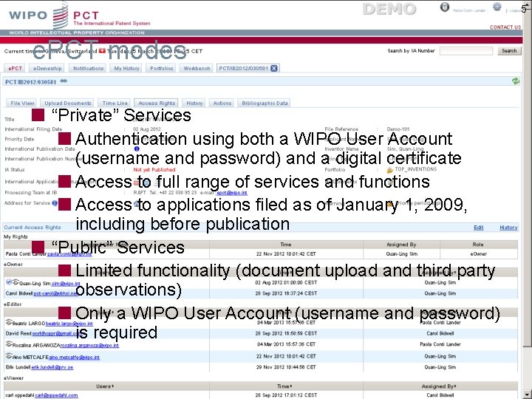Open the History link in Current Access Rights

coord(508,228)
